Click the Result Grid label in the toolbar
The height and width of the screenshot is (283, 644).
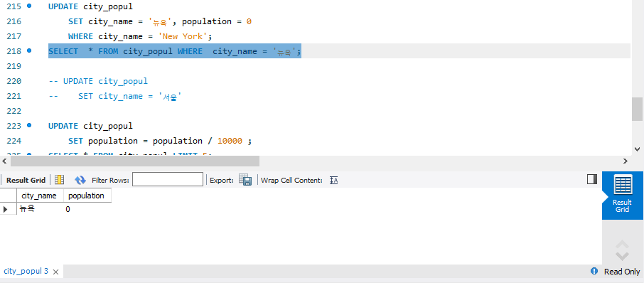(x=26, y=180)
